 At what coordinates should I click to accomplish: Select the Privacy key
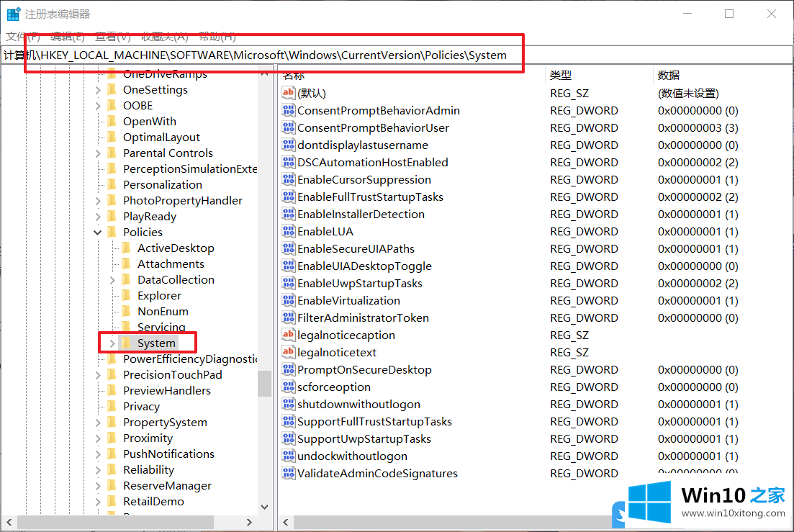[141, 407]
